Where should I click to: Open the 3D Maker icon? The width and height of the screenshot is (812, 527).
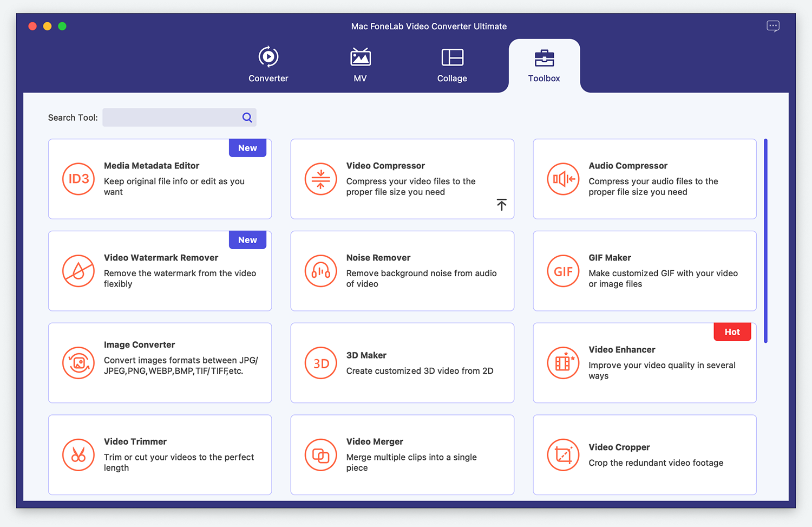320,363
